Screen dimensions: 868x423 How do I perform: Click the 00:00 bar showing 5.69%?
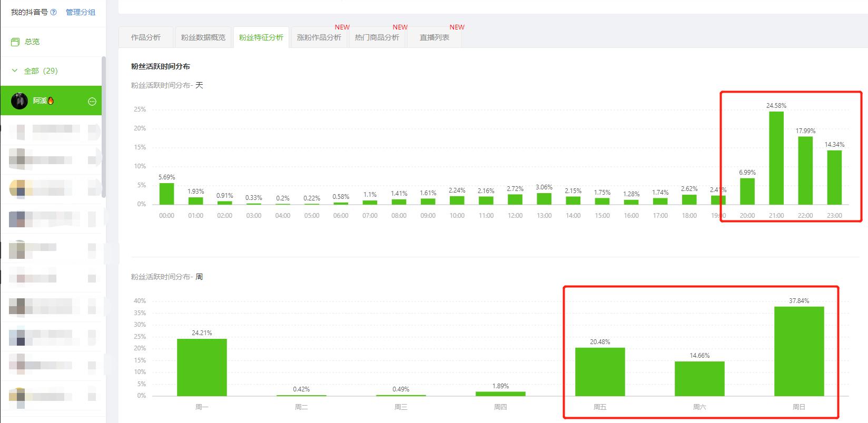point(166,194)
